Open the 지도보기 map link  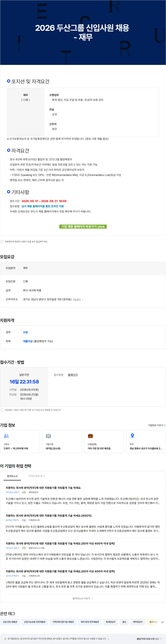(x=77, y=300)
